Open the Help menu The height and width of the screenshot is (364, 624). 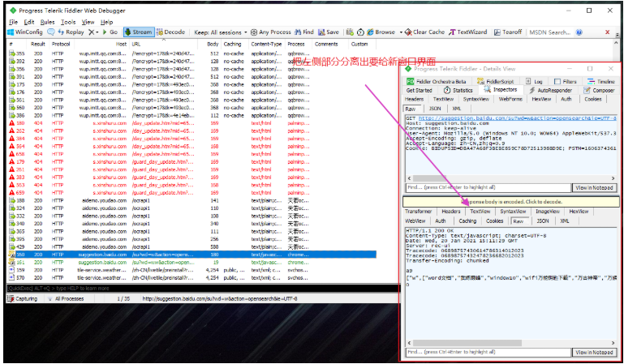tap(106, 22)
